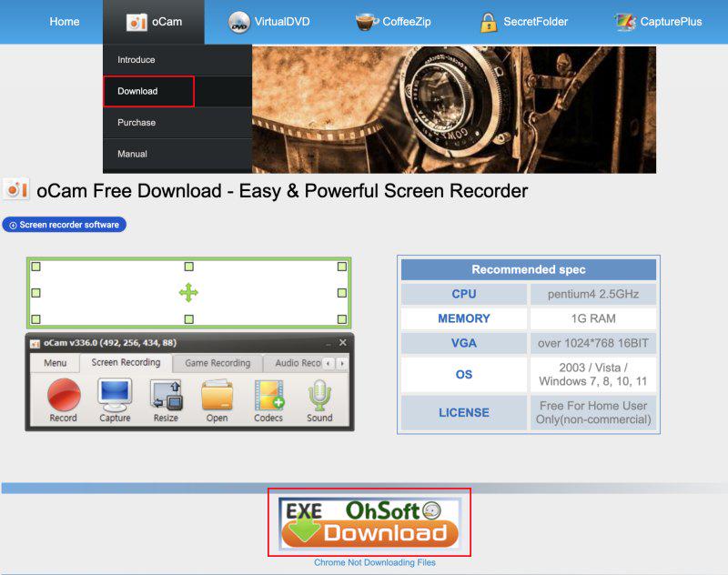Open the Codecs film icon
Screen dimensions: 728x575
coord(268,396)
